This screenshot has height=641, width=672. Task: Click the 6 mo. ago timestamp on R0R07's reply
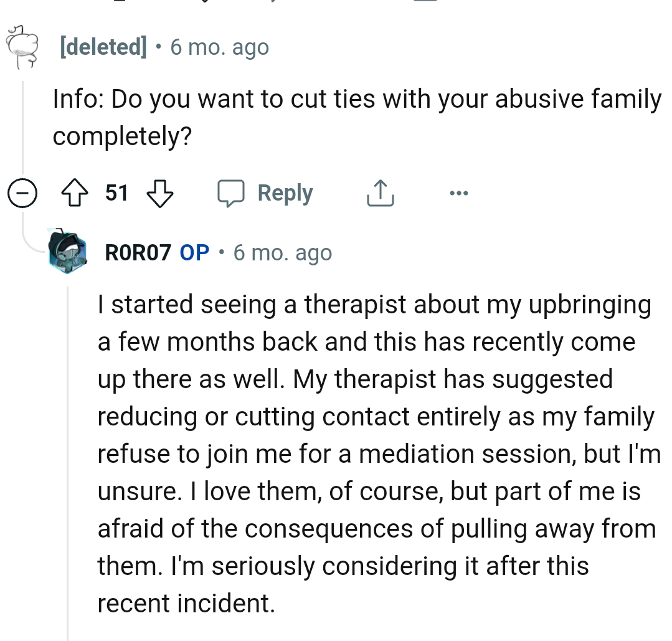pyautogui.click(x=283, y=252)
